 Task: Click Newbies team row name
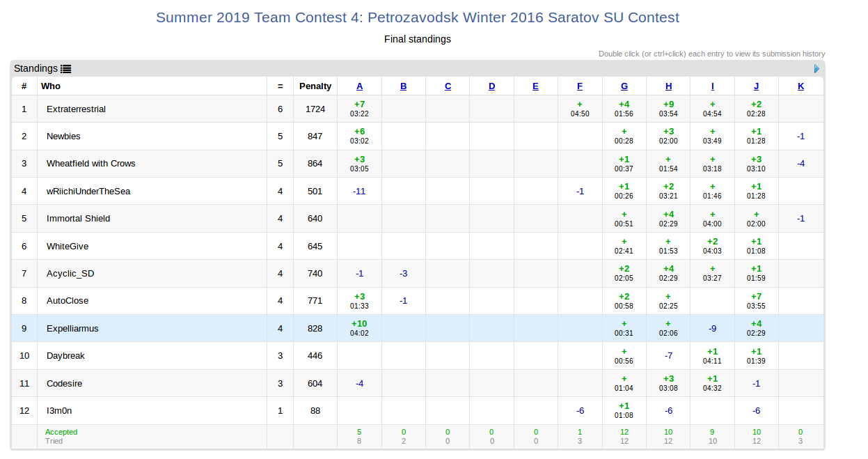(63, 137)
